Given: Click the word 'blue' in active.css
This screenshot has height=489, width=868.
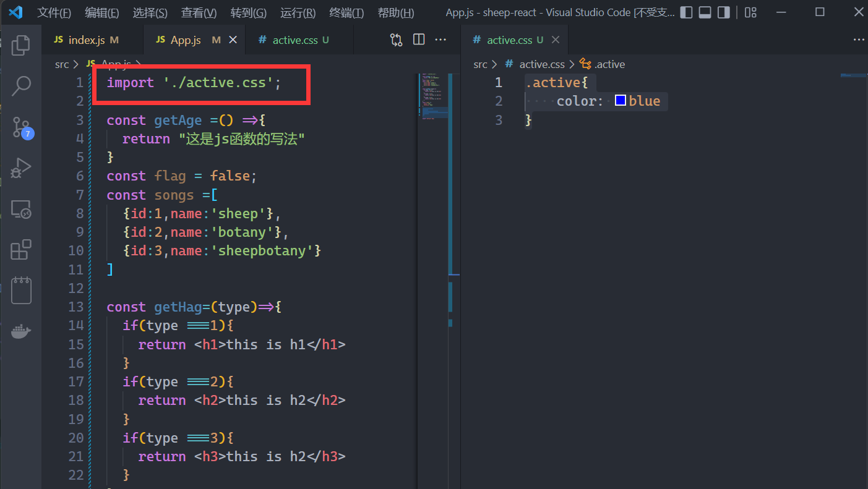Looking at the screenshot, I should point(645,101).
